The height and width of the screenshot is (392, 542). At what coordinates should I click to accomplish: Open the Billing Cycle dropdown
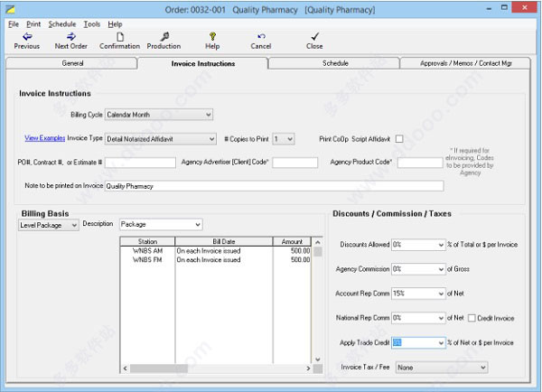click(159, 115)
